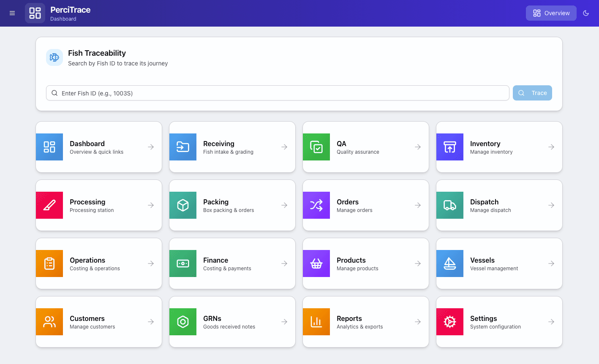Click the Vessels sailboat icon

point(450,263)
